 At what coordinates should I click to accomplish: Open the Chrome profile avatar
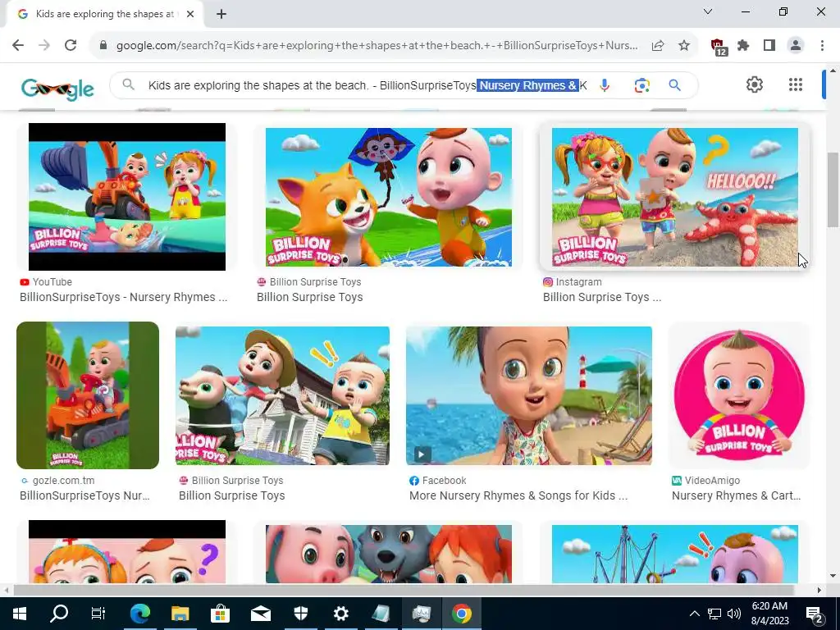point(796,46)
